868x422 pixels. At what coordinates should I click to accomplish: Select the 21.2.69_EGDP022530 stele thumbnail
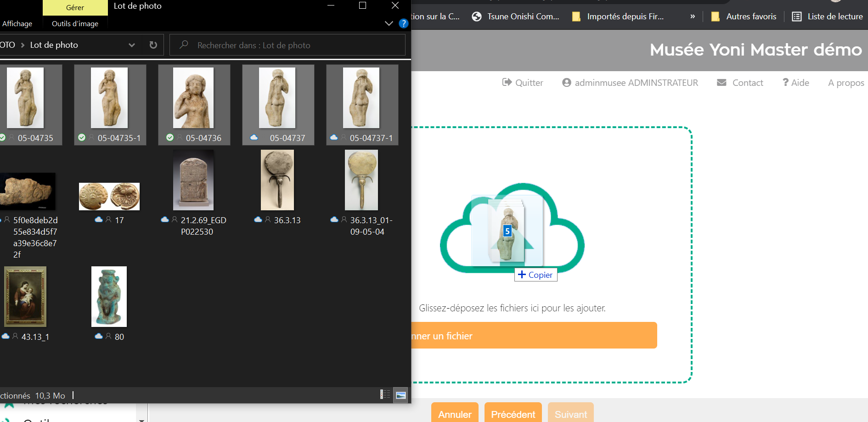(x=193, y=180)
